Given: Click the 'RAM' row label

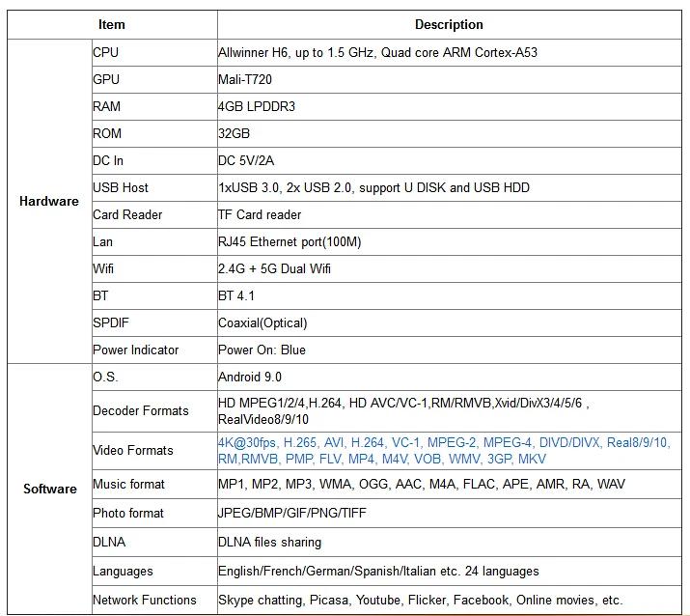Looking at the screenshot, I should coord(106,106).
